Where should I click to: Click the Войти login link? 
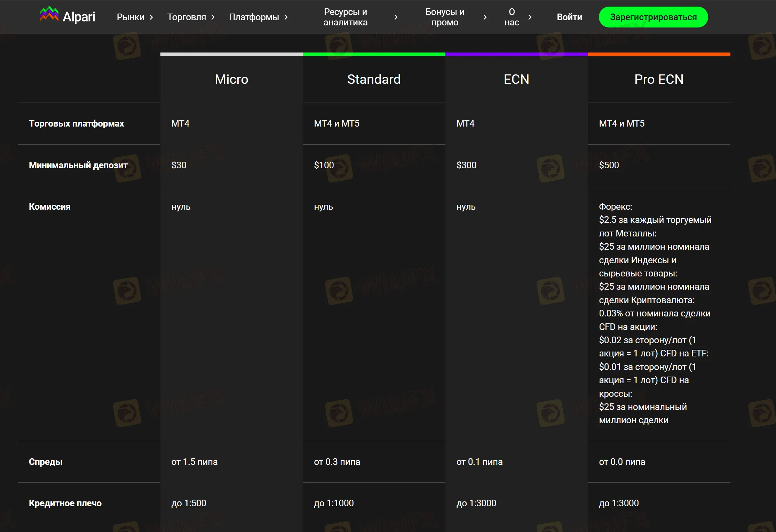click(569, 17)
